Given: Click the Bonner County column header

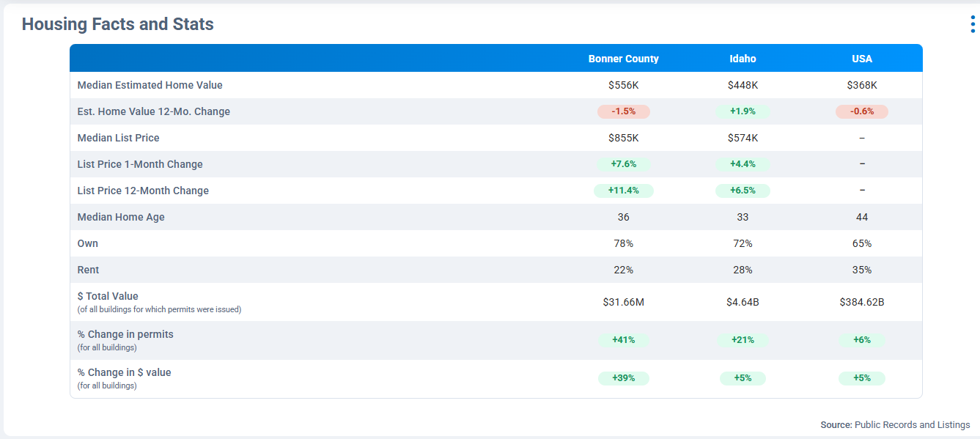Looking at the screenshot, I should (623, 59).
